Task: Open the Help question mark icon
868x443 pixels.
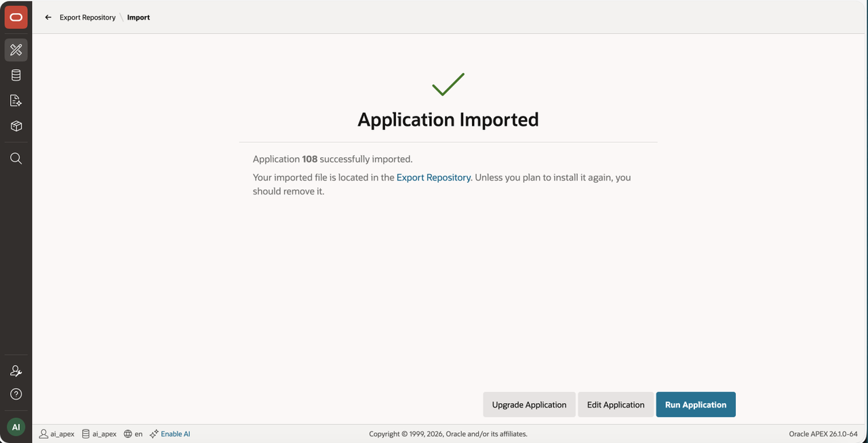Action: tap(16, 394)
